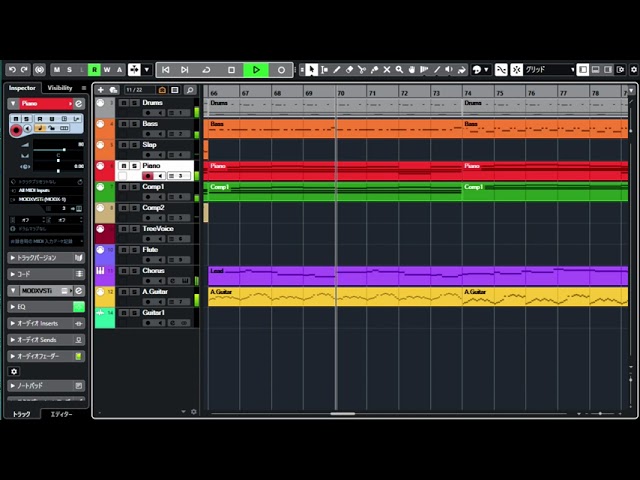Expand the ノートパッド section

(x=46, y=385)
